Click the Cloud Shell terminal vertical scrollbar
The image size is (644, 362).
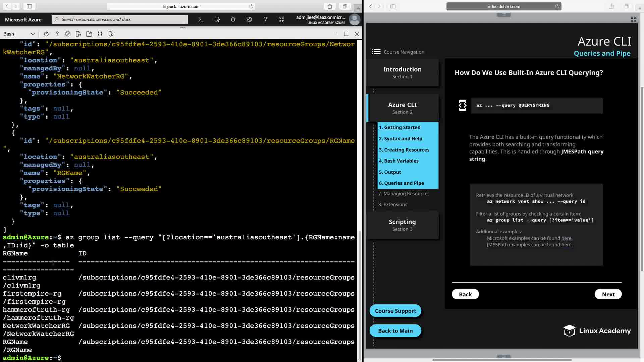(360, 295)
